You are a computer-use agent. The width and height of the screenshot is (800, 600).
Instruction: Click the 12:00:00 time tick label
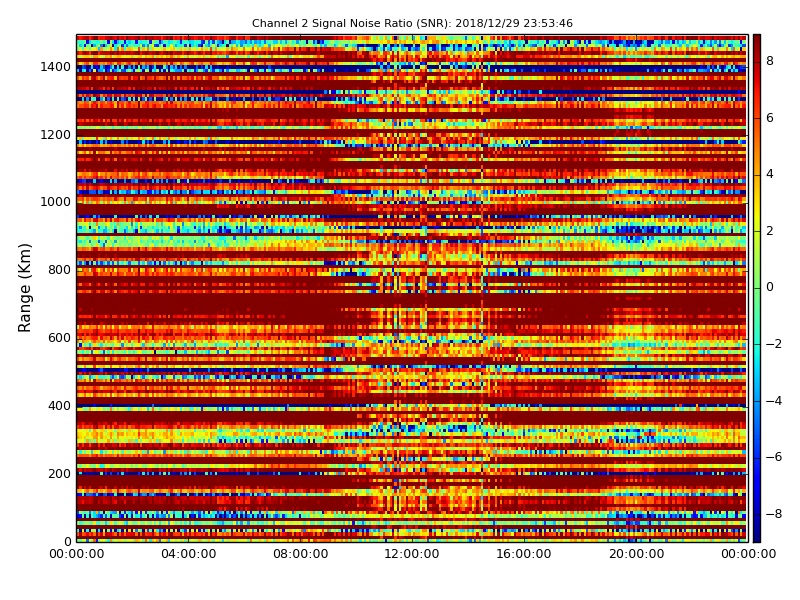[412, 554]
